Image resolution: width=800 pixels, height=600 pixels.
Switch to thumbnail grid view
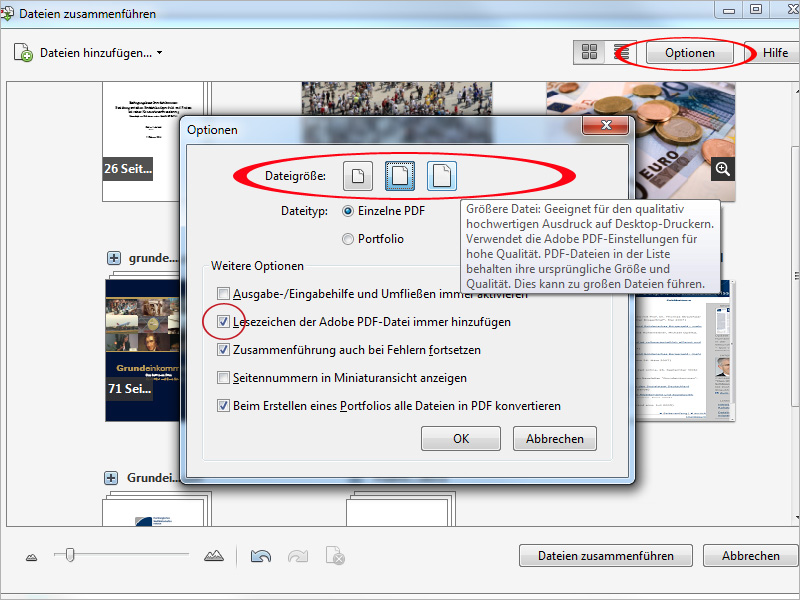(x=589, y=52)
